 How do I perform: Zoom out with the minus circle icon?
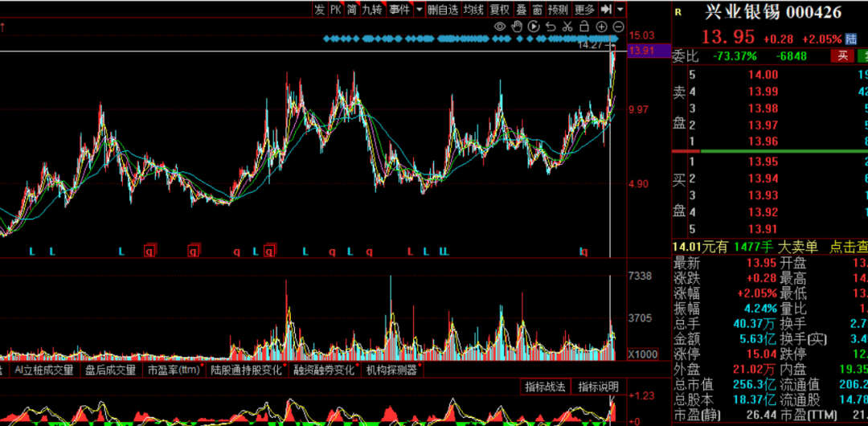[617, 27]
